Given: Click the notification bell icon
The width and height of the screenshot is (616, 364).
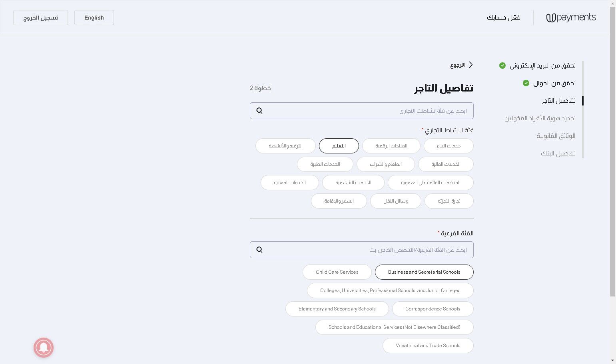Looking at the screenshot, I should pos(44,348).
